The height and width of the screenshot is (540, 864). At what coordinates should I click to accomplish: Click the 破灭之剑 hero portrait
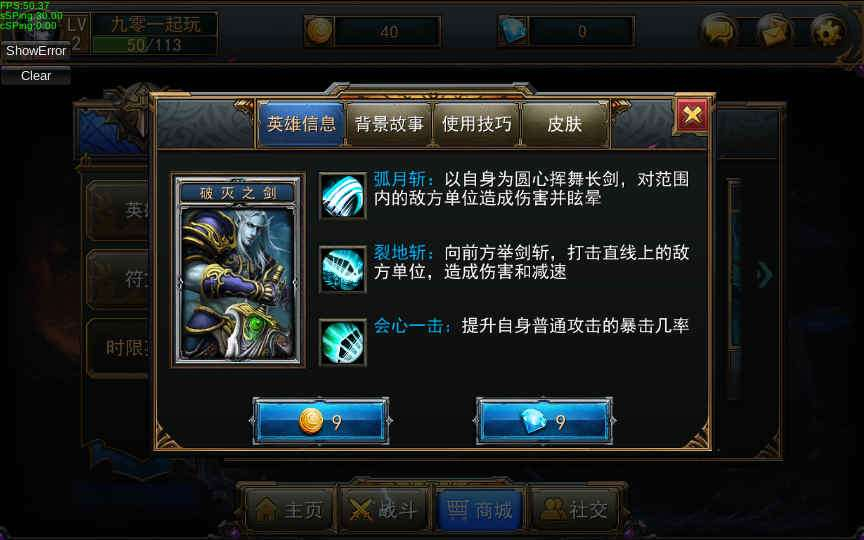tap(237, 269)
